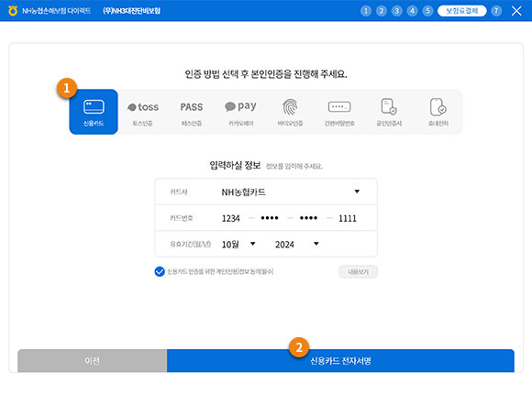The image size is (532, 394).
Task: Choose Kakao pay authentication
Action: (x=241, y=113)
